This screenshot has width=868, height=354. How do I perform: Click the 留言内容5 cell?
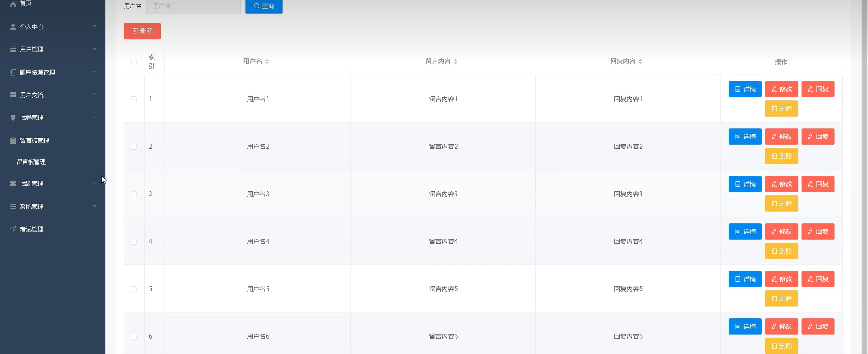click(x=443, y=289)
